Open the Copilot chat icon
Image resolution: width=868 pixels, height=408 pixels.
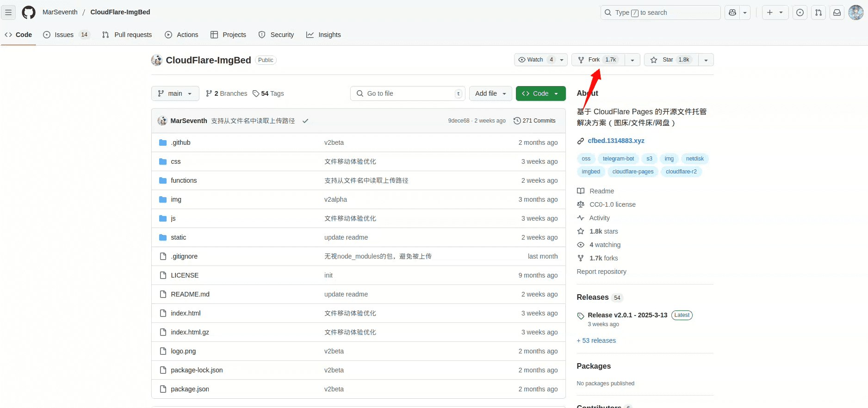click(732, 13)
